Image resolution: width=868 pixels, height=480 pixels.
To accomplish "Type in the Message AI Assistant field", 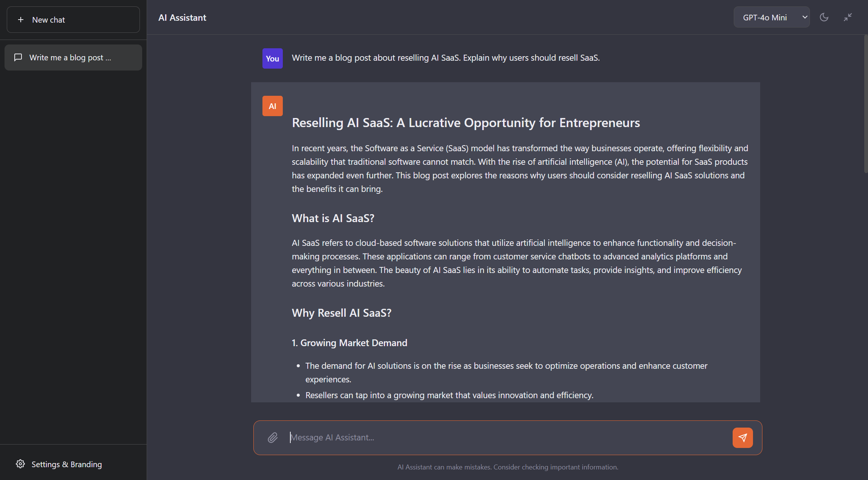I will pos(509,437).
